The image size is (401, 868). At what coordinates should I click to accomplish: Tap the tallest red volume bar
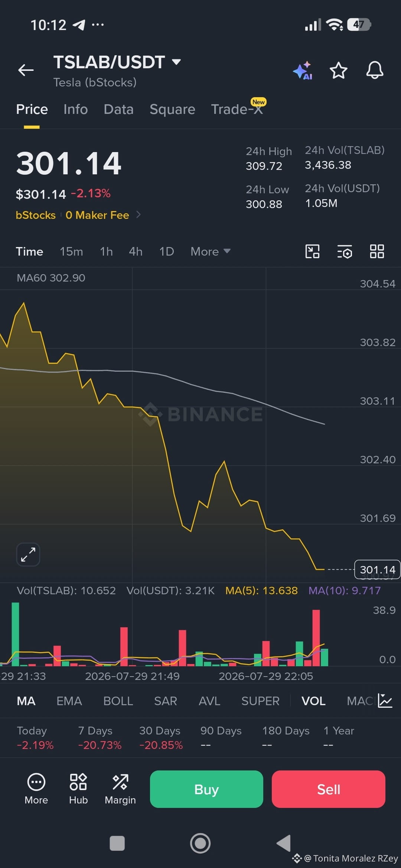click(x=316, y=638)
